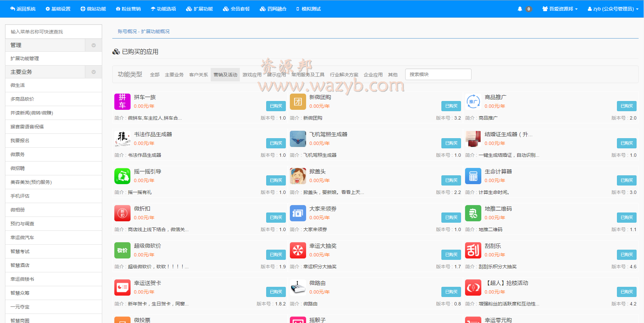Open the 生命计算器 app icon

473,176
